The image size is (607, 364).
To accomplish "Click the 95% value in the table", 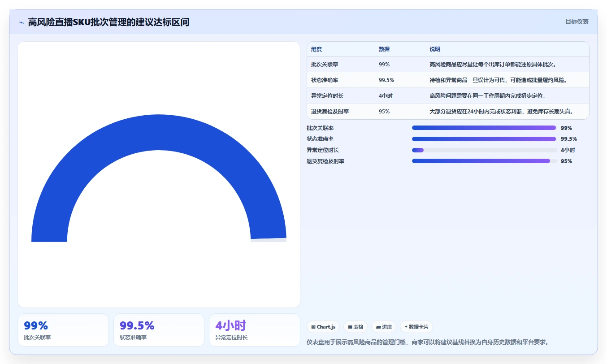I will [384, 112].
